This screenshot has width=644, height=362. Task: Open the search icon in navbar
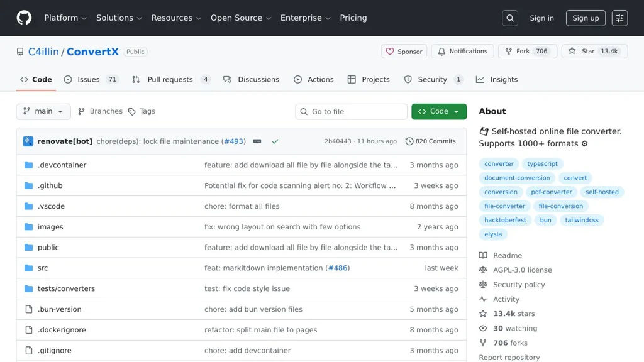[509, 18]
